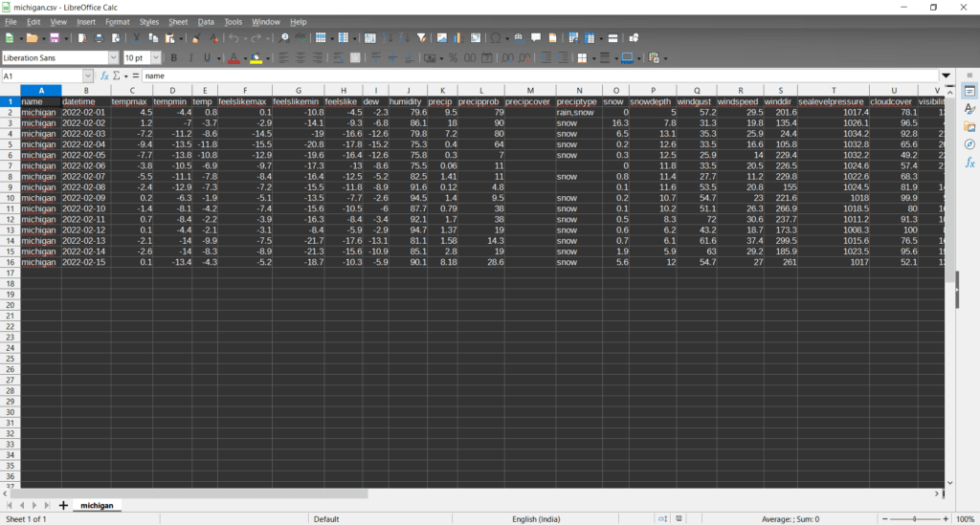Toggle Underline formatting
980x525 pixels.
coord(208,58)
